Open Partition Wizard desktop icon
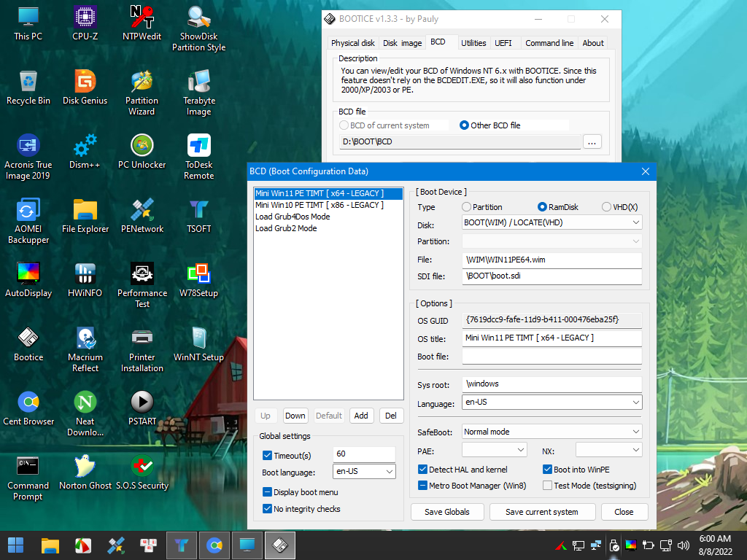The image size is (747, 560). point(142,93)
